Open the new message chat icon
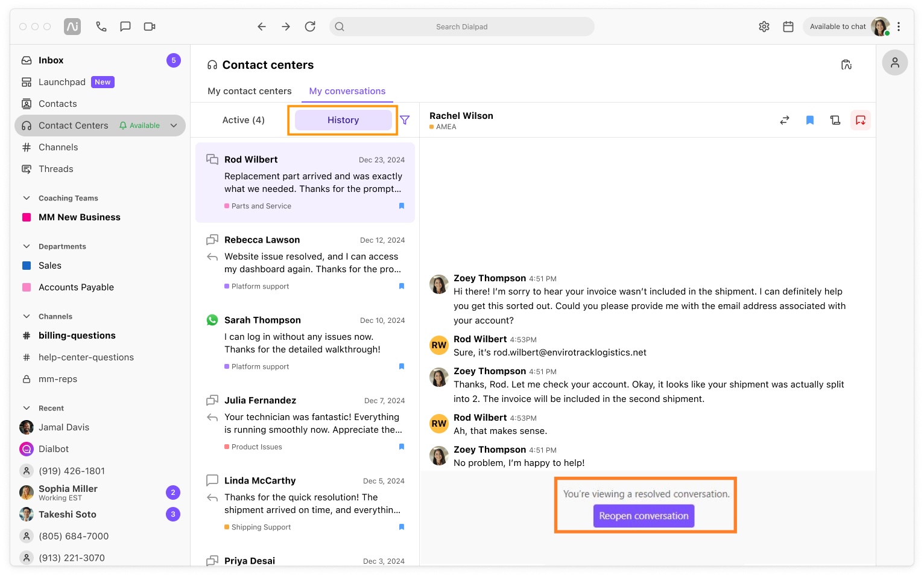The image size is (924, 577). [125, 27]
